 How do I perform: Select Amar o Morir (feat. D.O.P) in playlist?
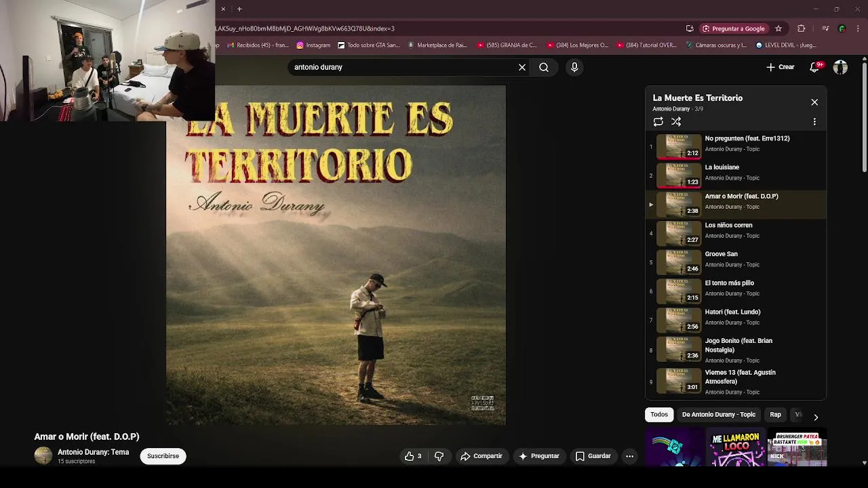coord(736,204)
